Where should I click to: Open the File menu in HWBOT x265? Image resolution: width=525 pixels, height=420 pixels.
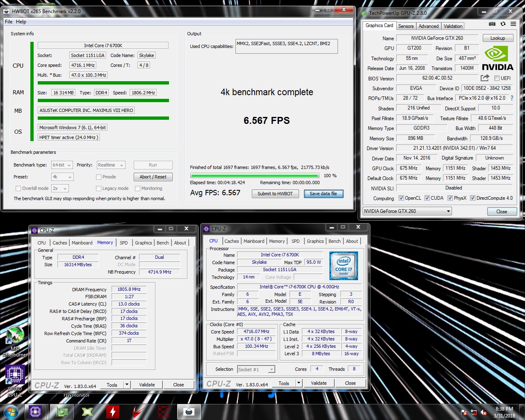click(x=9, y=22)
